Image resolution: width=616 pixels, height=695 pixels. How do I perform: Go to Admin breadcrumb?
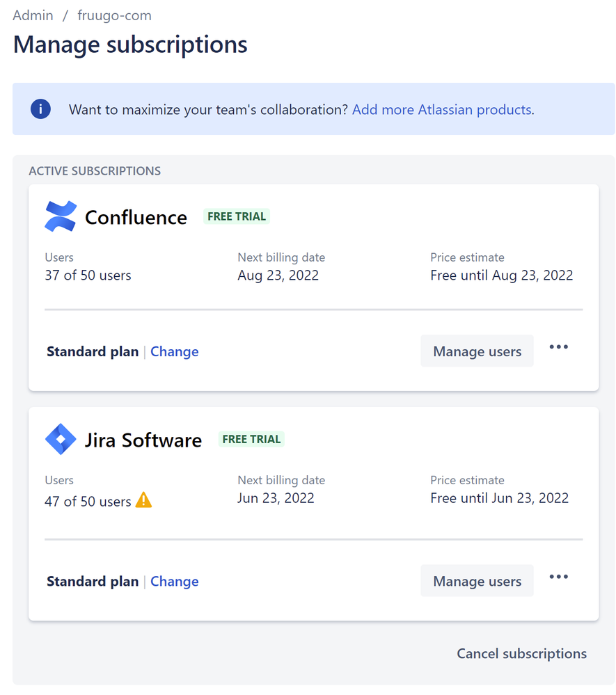click(33, 15)
